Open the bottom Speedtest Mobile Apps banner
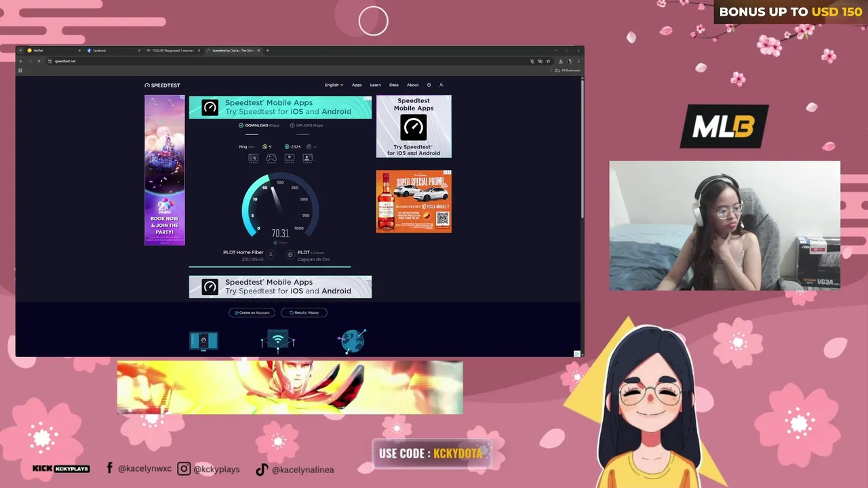Viewport: 868px width, 488px height. 280,287
